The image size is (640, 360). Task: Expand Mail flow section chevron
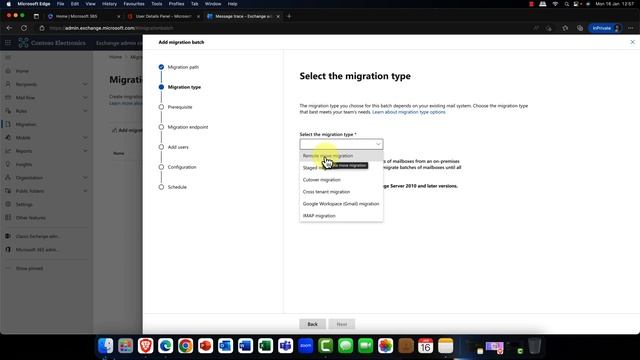[85, 98]
